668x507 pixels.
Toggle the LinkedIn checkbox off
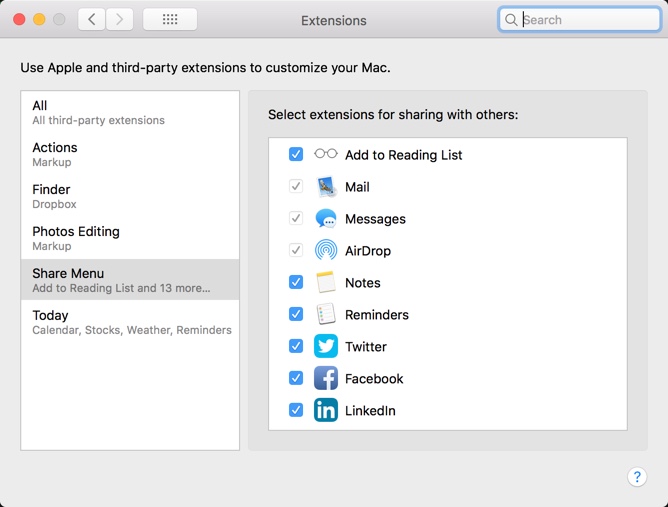pos(296,409)
